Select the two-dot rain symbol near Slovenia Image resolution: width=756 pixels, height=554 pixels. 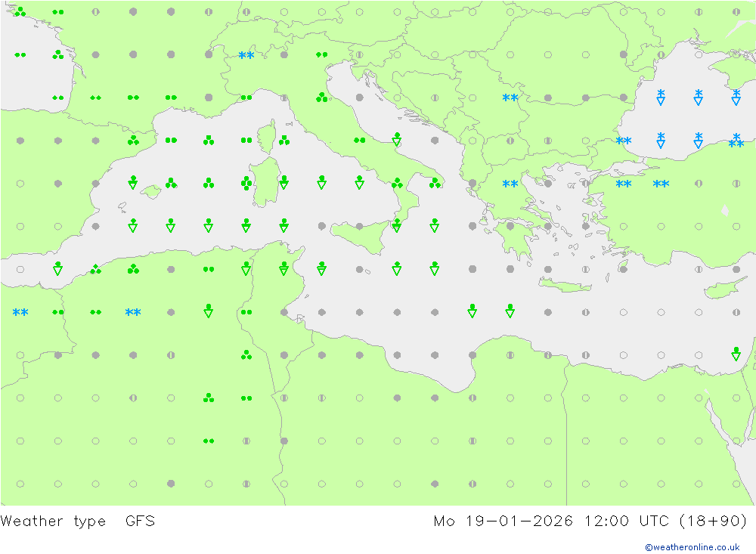click(321, 54)
